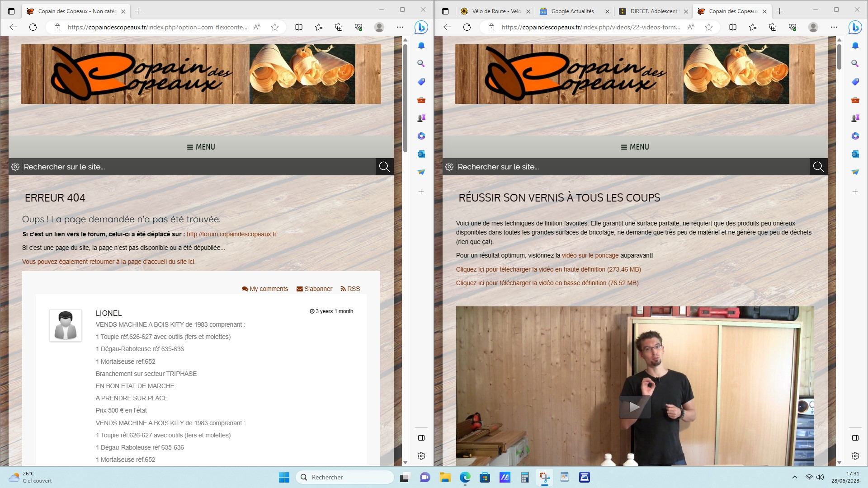Image resolution: width=868 pixels, height=488 pixels.
Task: Open the forum.copaindescopeaux.fr link
Action: coord(231,234)
